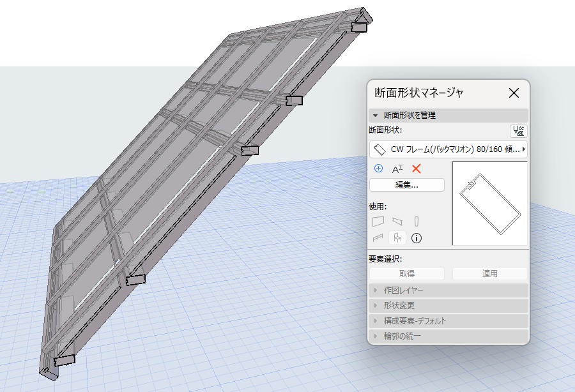Click the profile preview thumbnail
The image size is (575, 392).
(490, 204)
